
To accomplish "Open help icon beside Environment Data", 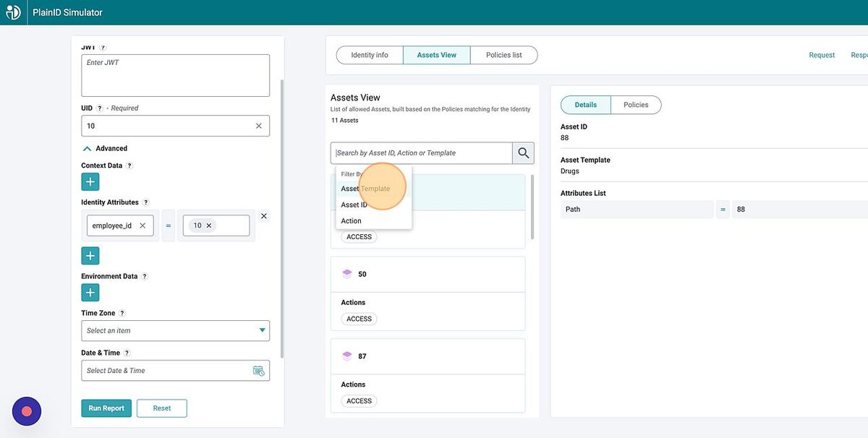I will [x=145, y=276].
